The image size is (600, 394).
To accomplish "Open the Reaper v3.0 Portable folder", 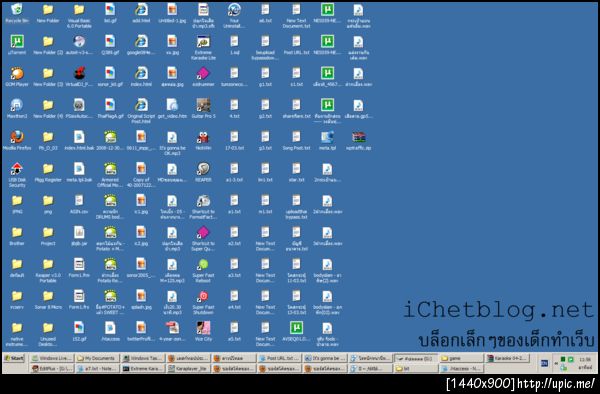I will [x=48, y=270].
